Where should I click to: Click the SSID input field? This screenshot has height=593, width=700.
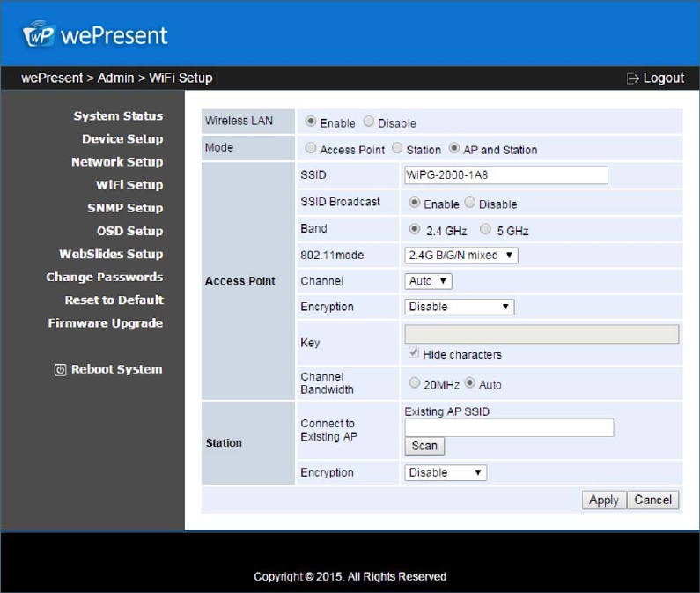(x=506, y=175)
